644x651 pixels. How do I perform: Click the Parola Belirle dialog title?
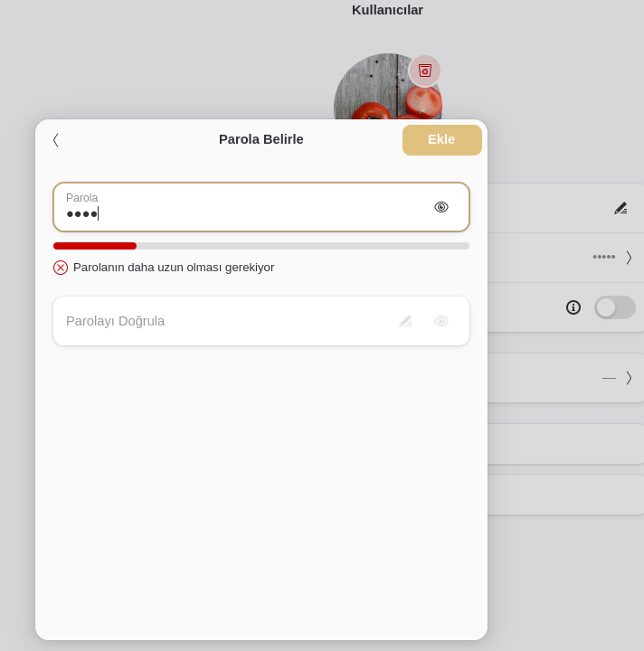pyautogui.click(x=261, y=139)
